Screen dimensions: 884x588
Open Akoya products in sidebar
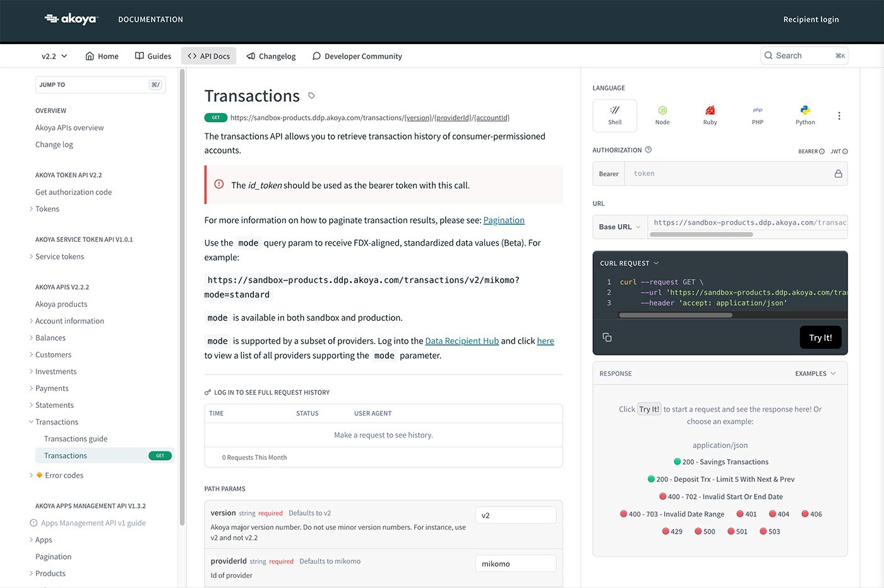click(61, 304)
